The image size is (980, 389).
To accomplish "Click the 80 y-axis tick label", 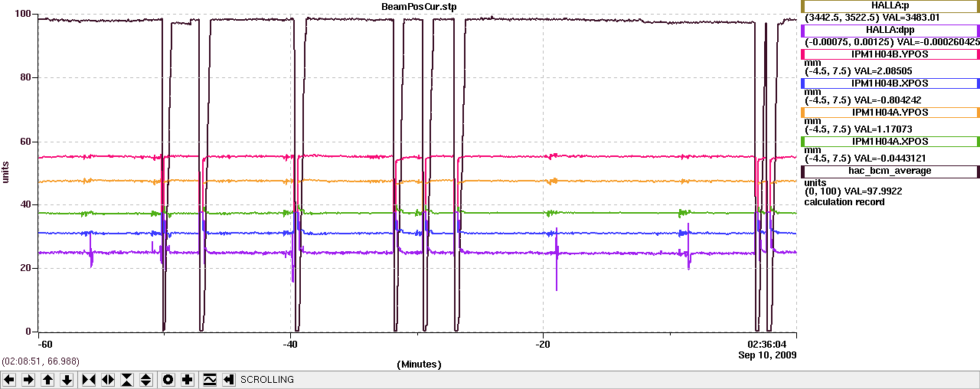I will (26, 77).
